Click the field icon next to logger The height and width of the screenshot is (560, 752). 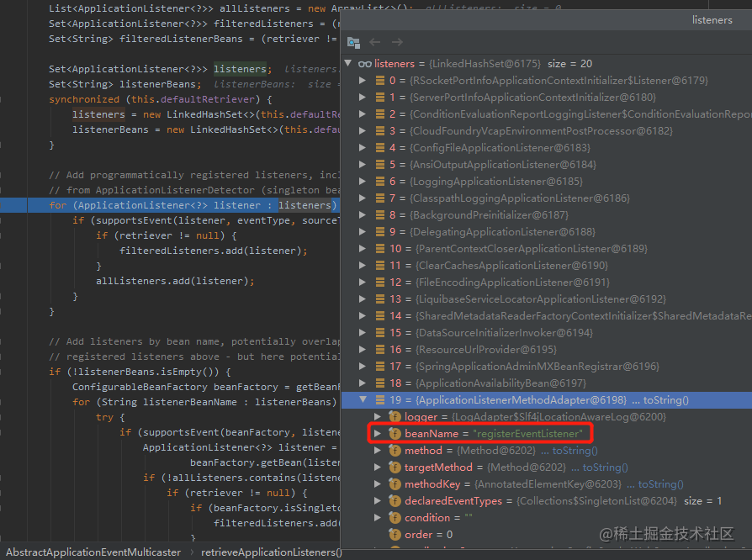(x=395, y=417)
